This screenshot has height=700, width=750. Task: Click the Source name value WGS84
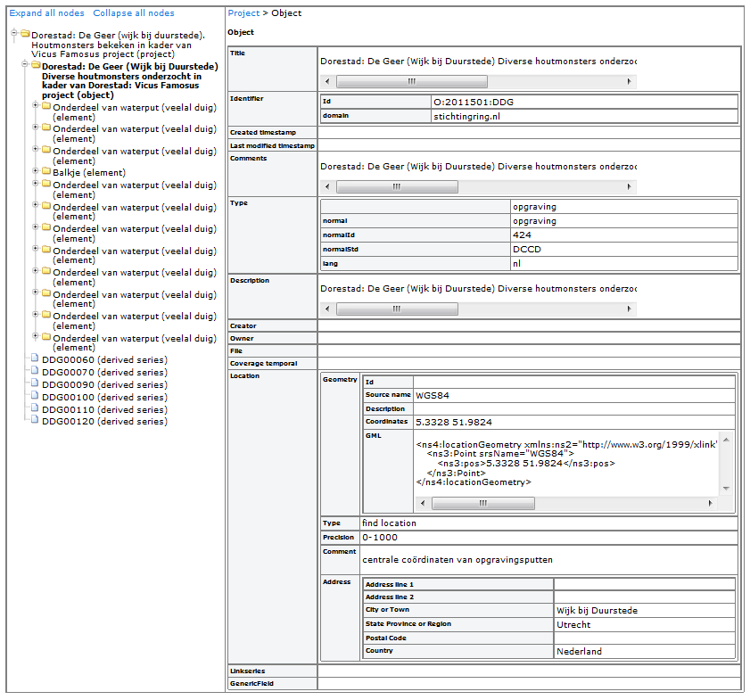point(433,395)
